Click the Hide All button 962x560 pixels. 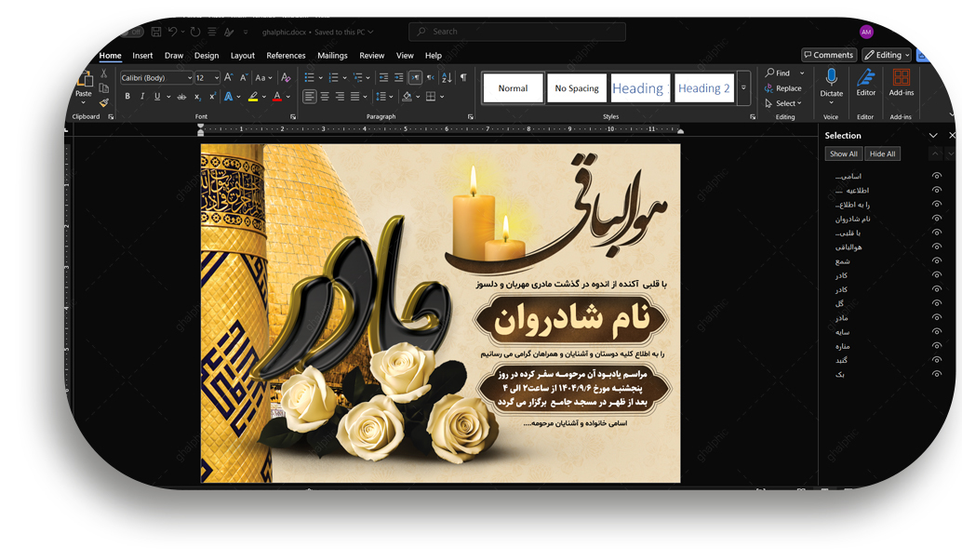click(882, 153)
